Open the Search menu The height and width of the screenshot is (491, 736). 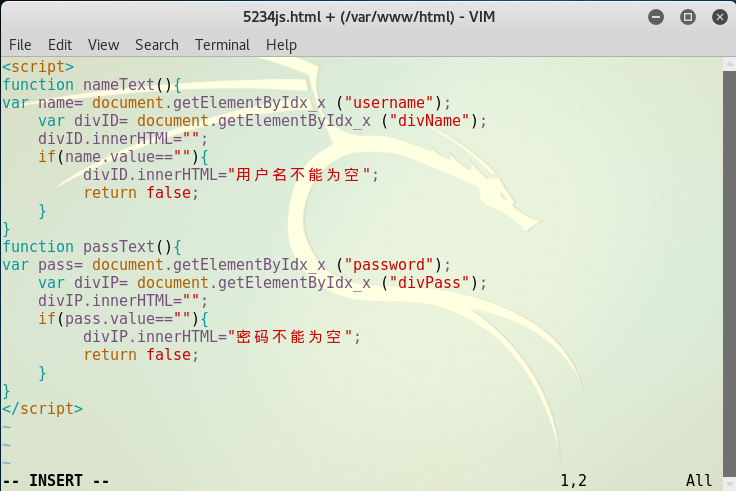pos(157,45)
